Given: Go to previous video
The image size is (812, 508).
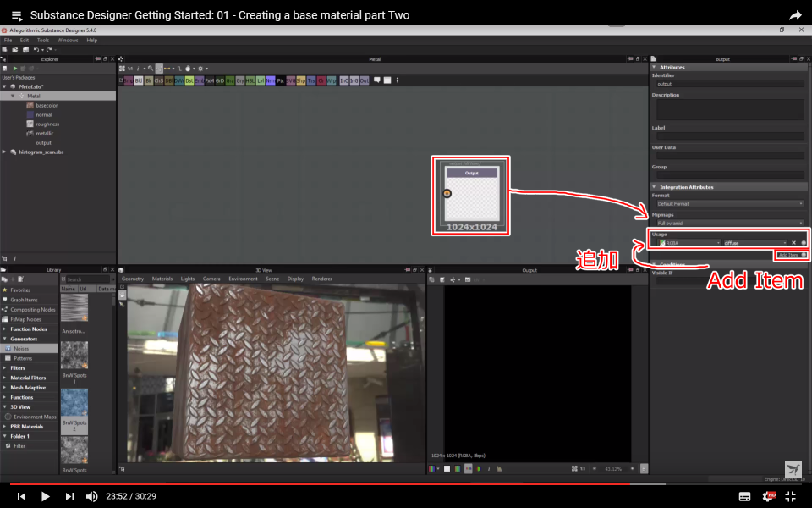Looking at the screenshot, I should 21,497.
